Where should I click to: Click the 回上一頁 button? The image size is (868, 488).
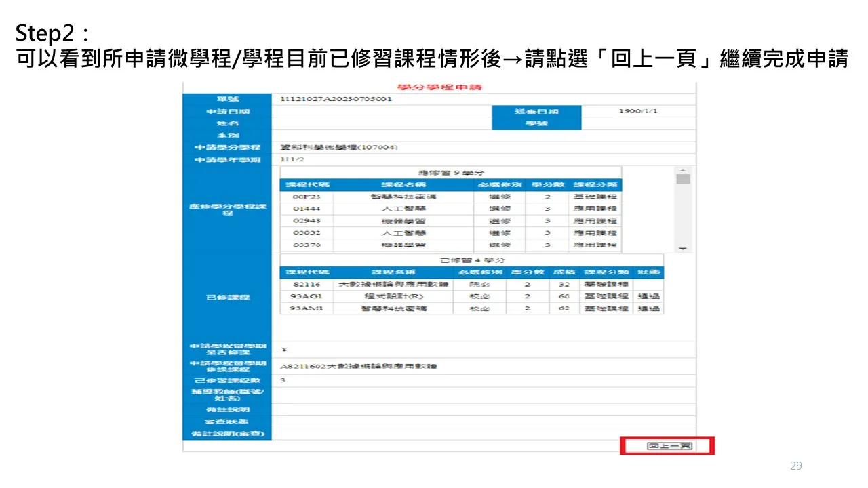point(669,446)
